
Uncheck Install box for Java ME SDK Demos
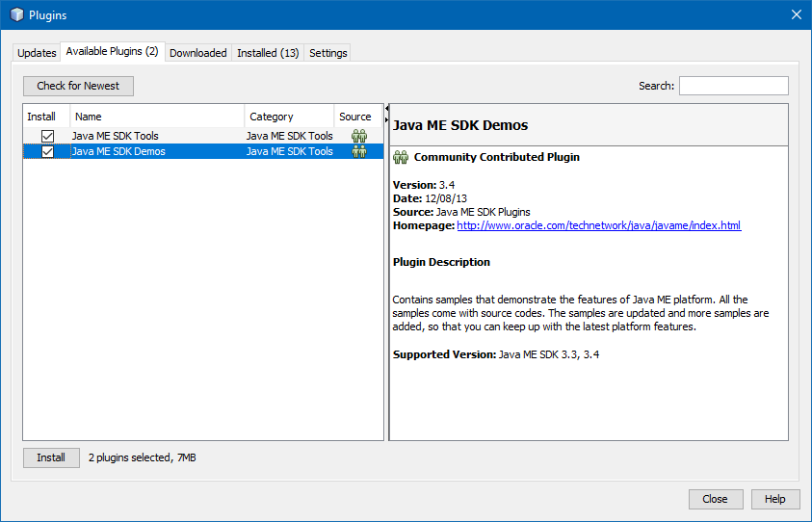point(47,152)
